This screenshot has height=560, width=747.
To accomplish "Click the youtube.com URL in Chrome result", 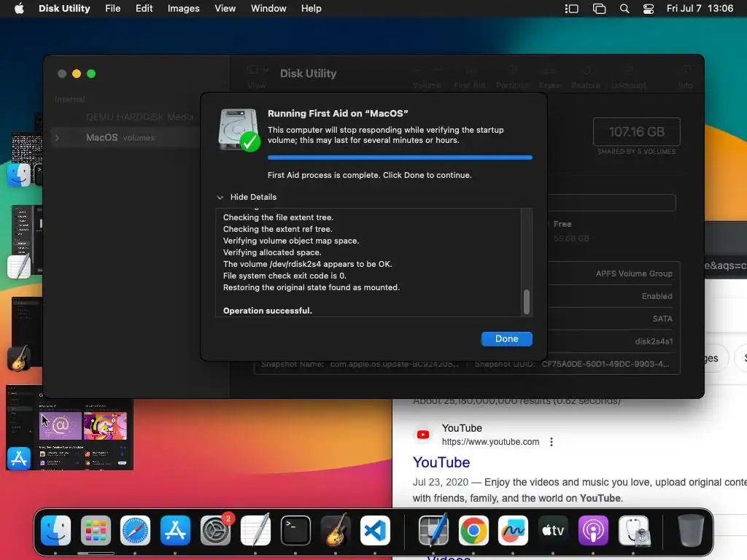I will pyautogui.click(x=490, y=442).
